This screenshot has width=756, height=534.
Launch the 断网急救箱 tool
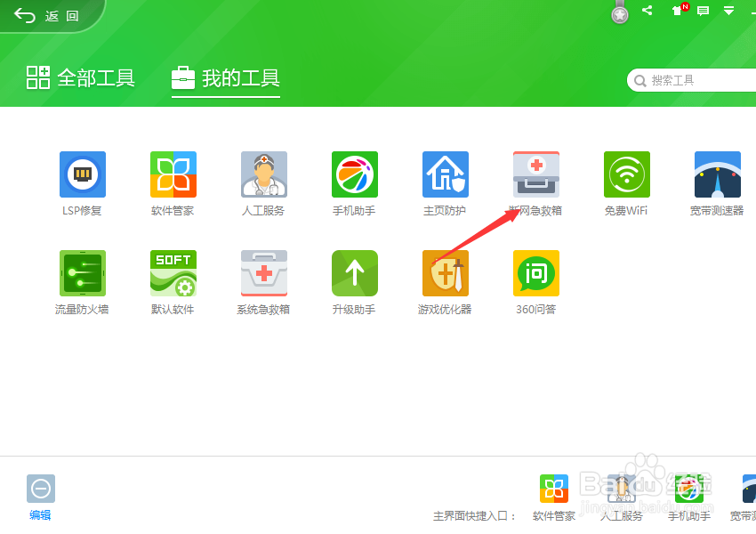tap(535, 174)
